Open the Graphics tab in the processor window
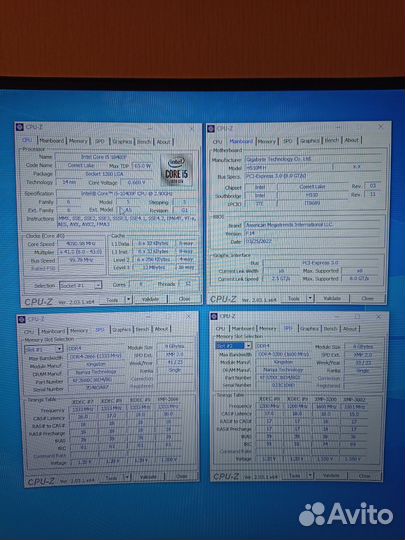 tap(122, 142)
